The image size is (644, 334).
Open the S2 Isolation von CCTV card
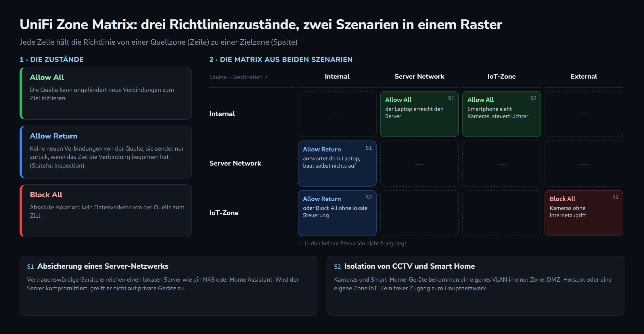pos(475,286)
